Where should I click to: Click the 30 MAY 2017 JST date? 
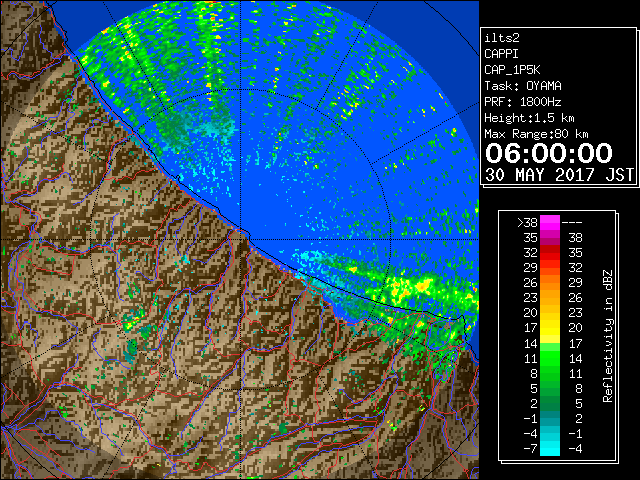559,175
